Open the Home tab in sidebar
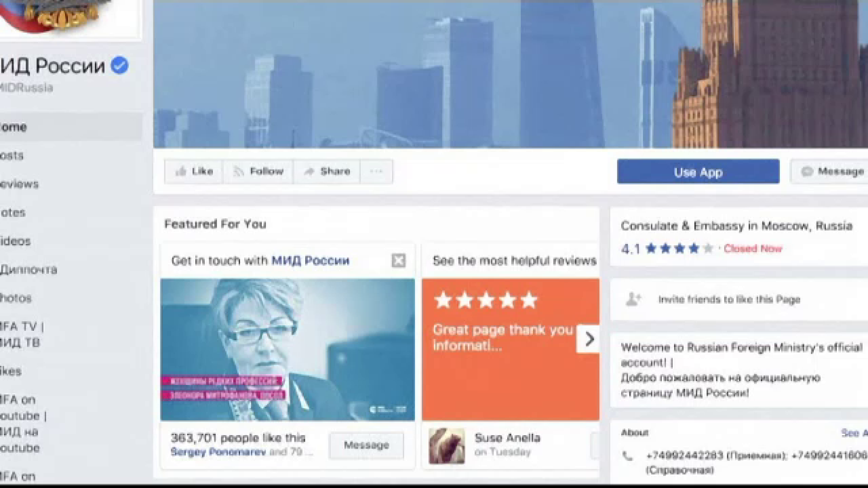This screenshot has height=488, width=868. pos(14,127)
